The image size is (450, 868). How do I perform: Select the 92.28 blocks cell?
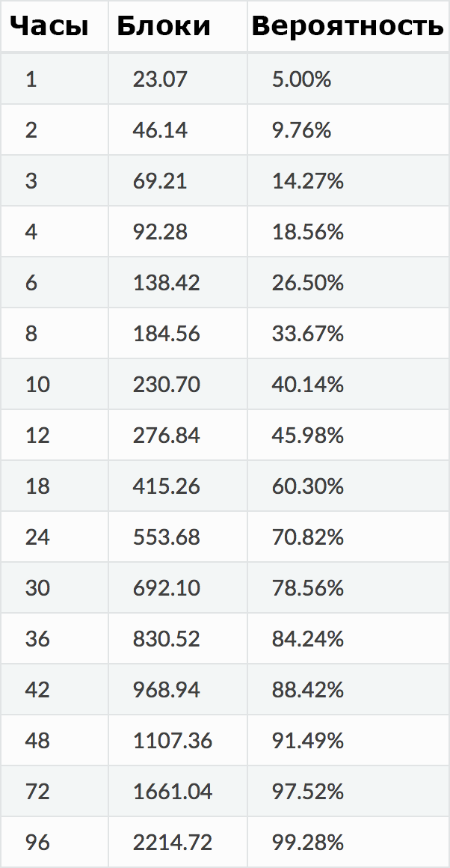tap(177, 232)
